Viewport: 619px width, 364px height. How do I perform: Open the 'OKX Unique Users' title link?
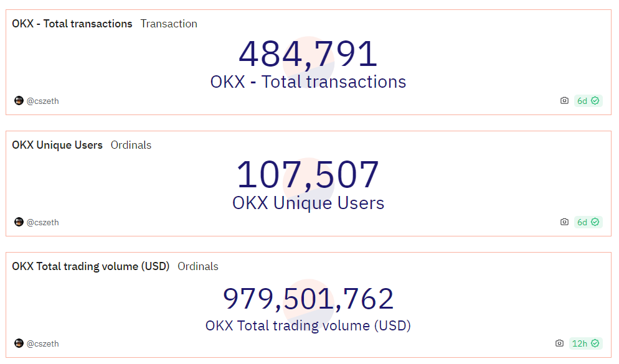57,145
